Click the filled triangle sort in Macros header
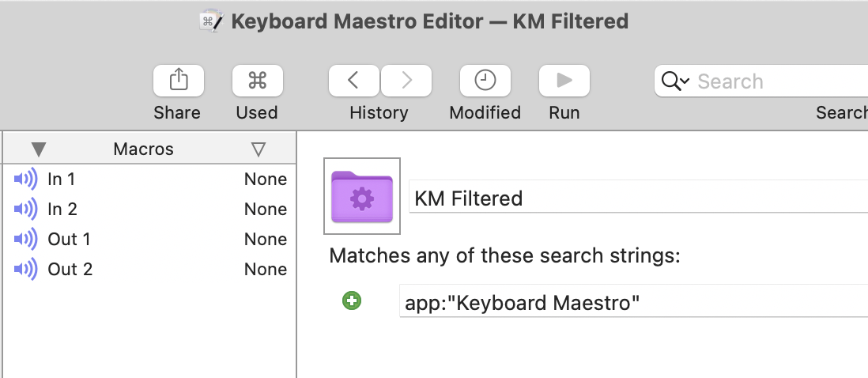The image size is (868, 378). [38, 149]
